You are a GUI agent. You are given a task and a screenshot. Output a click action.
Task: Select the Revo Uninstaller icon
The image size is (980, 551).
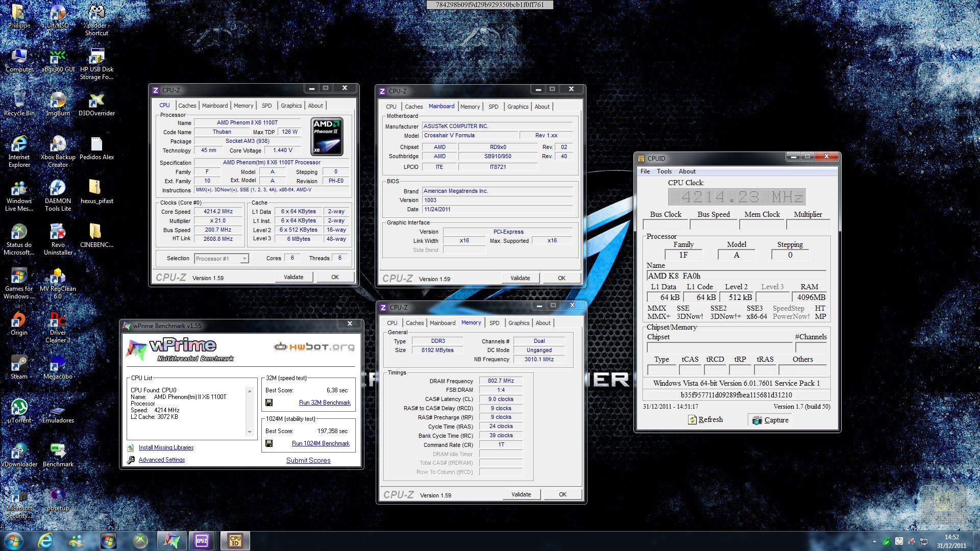coord(58,240)
